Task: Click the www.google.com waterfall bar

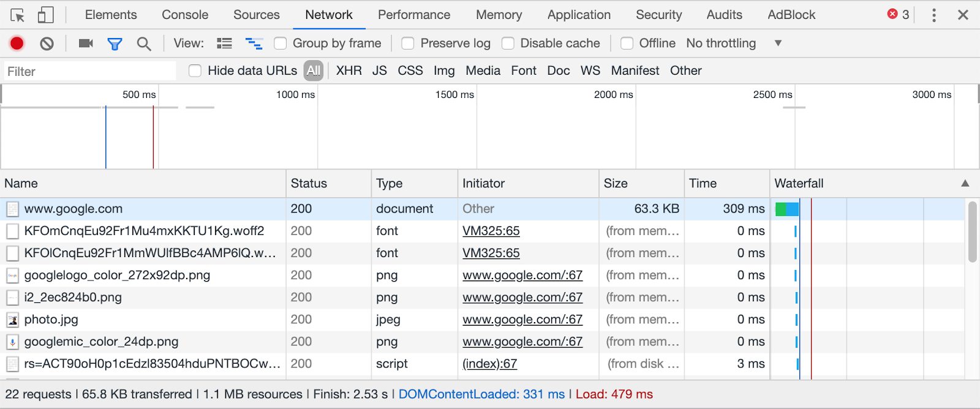Action: coord(787,209)
